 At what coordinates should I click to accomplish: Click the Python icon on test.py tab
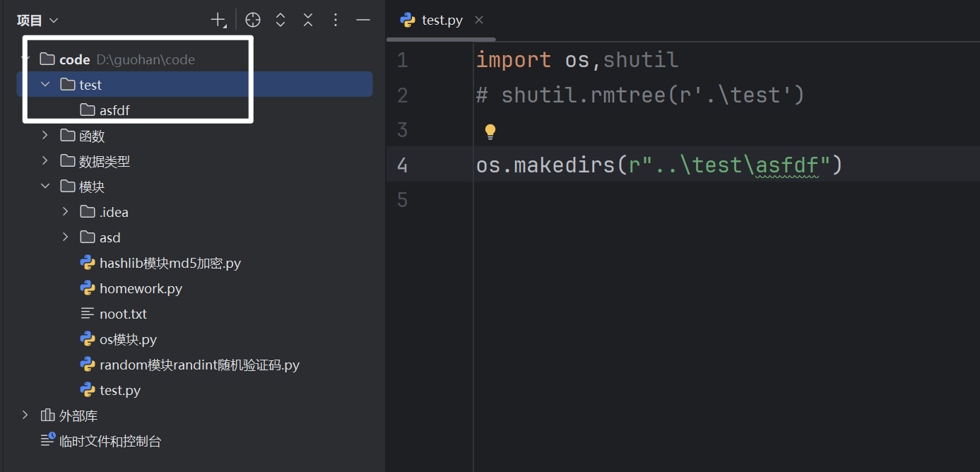click(408, 20)
